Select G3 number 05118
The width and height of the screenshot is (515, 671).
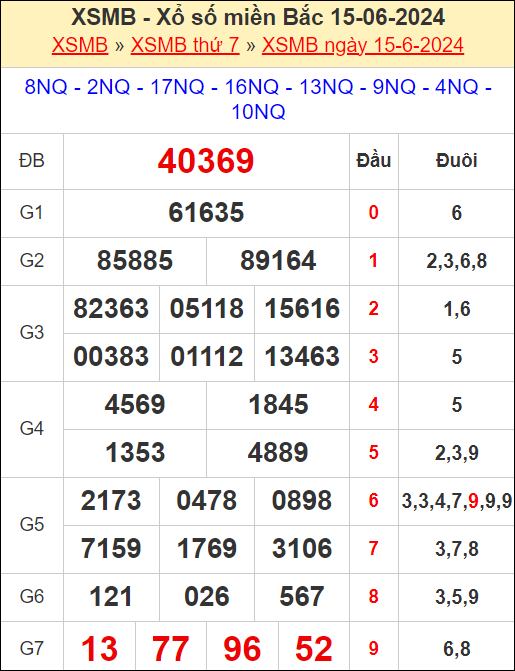click(x=207, y=309)
